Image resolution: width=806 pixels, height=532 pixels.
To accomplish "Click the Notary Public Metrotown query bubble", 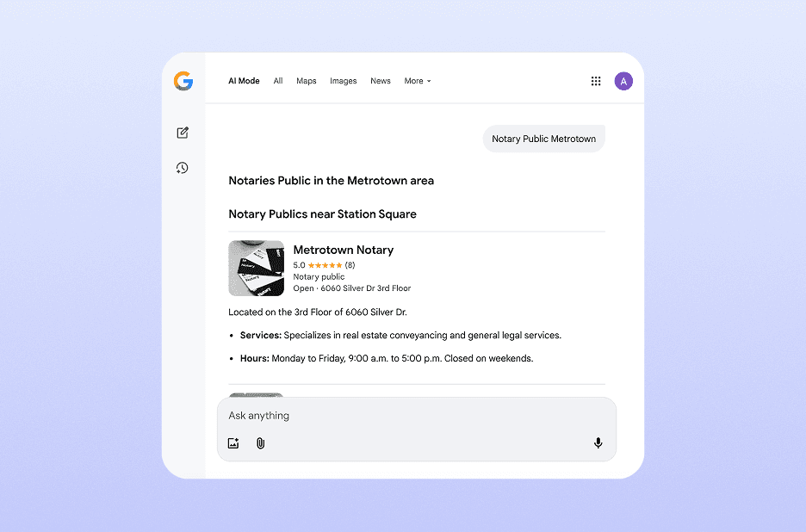I will click(543, 139).
